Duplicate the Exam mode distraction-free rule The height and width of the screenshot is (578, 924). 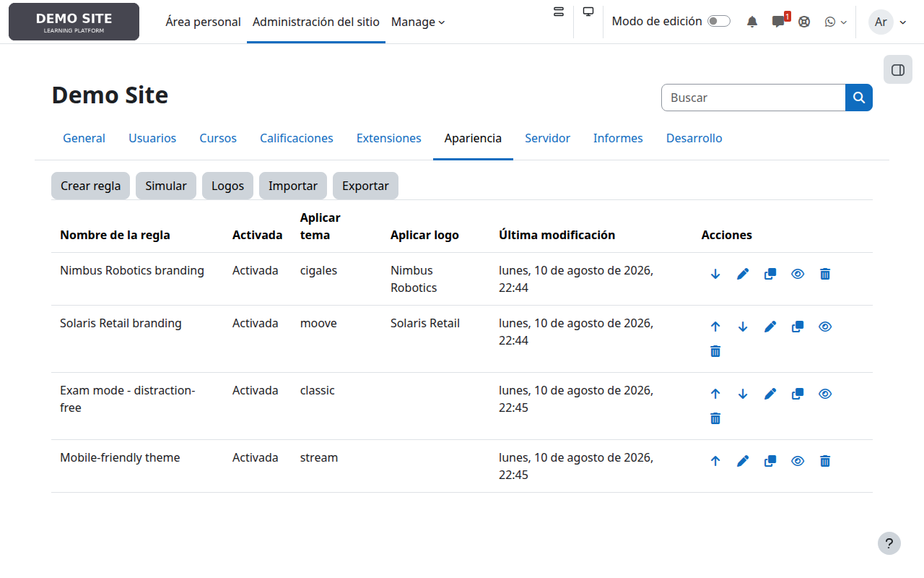click(x=798, y=394)
